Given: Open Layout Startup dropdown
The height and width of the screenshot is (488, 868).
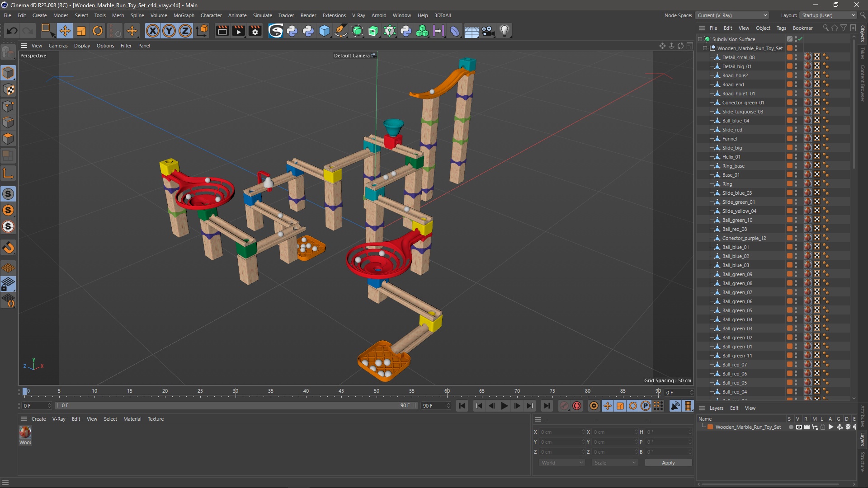Looking at the screenshot, I should (x=828, y=15).
